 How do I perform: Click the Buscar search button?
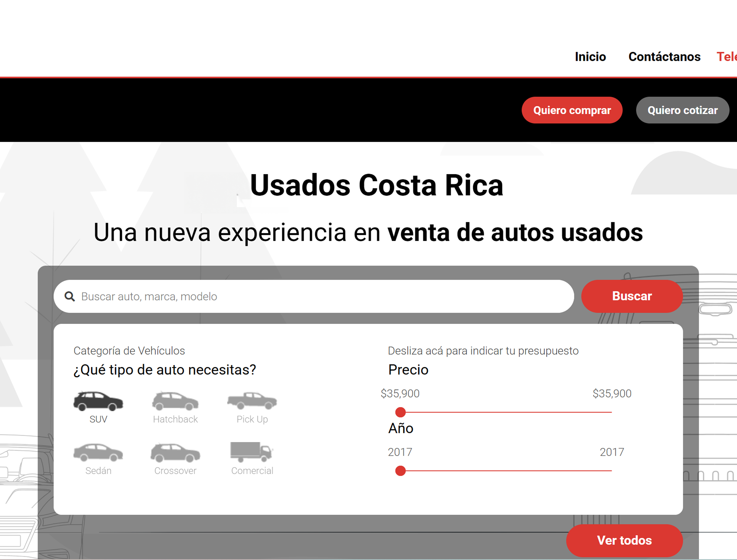point(632,296)
